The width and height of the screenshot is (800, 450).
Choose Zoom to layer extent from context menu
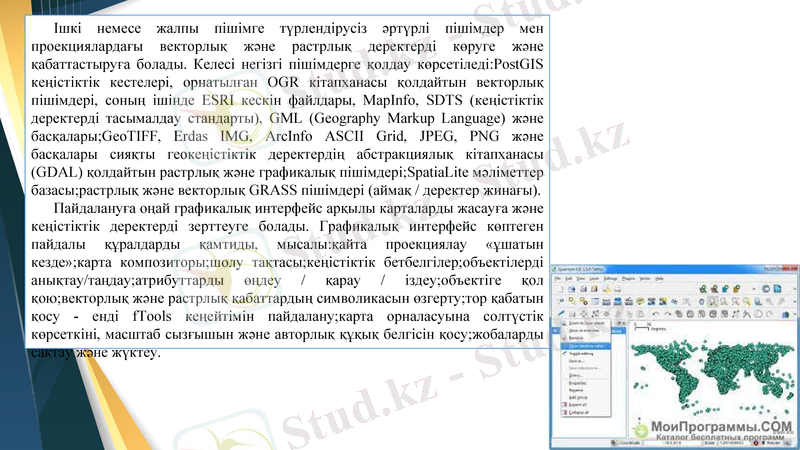tap(585, 323)
